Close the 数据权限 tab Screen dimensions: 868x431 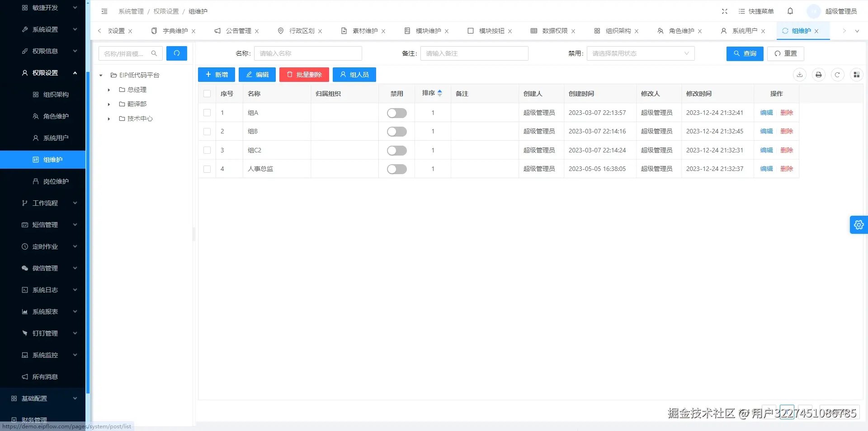[x=573, y=31]
